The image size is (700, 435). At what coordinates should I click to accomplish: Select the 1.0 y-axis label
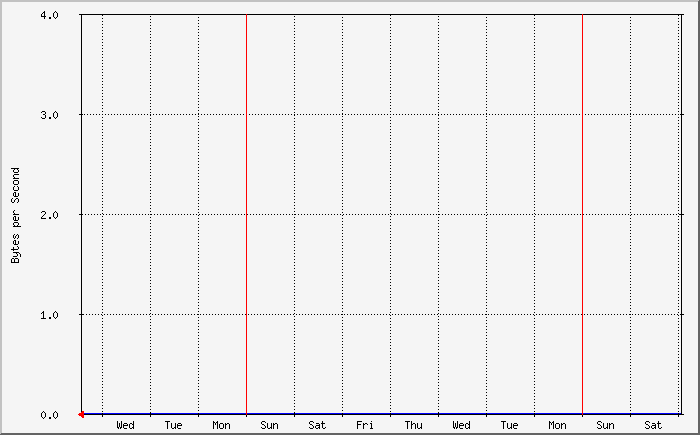(50, 315)
